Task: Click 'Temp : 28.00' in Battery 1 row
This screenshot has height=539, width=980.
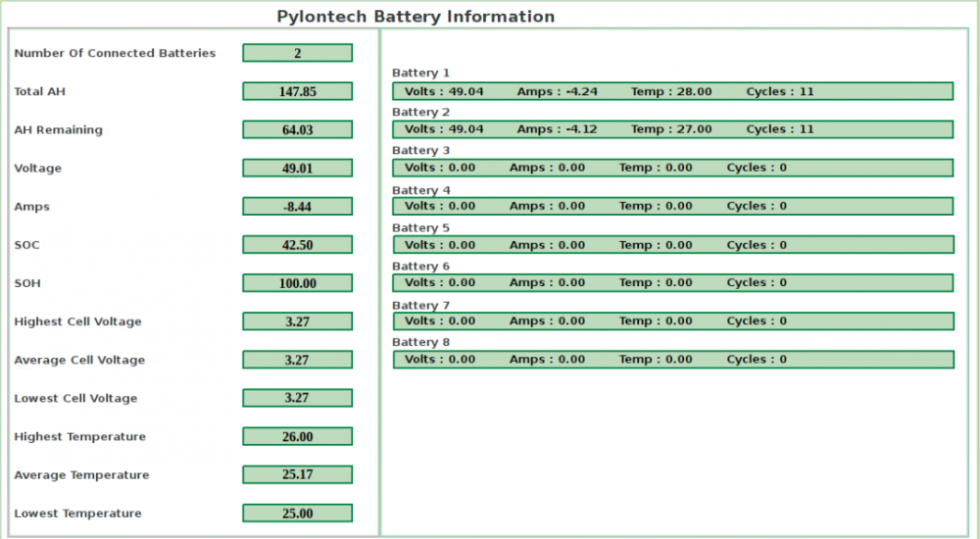Action: [x=671, y=92]
